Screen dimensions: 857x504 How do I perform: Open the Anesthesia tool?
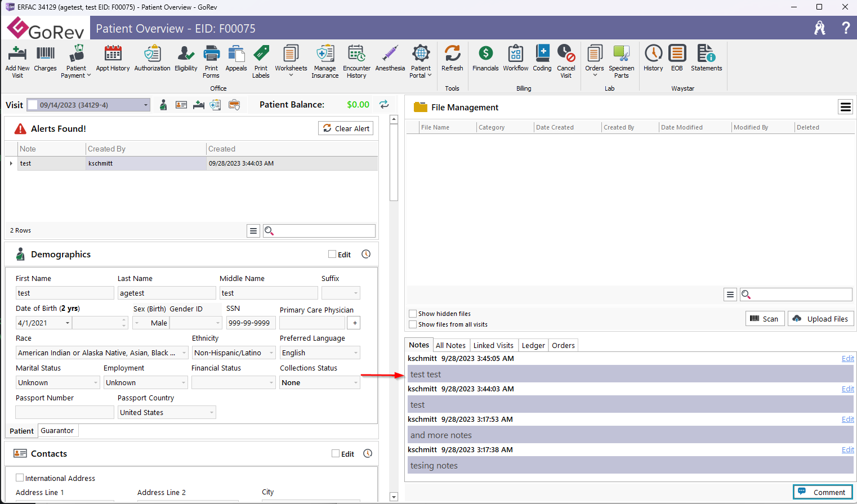(390, 59)
